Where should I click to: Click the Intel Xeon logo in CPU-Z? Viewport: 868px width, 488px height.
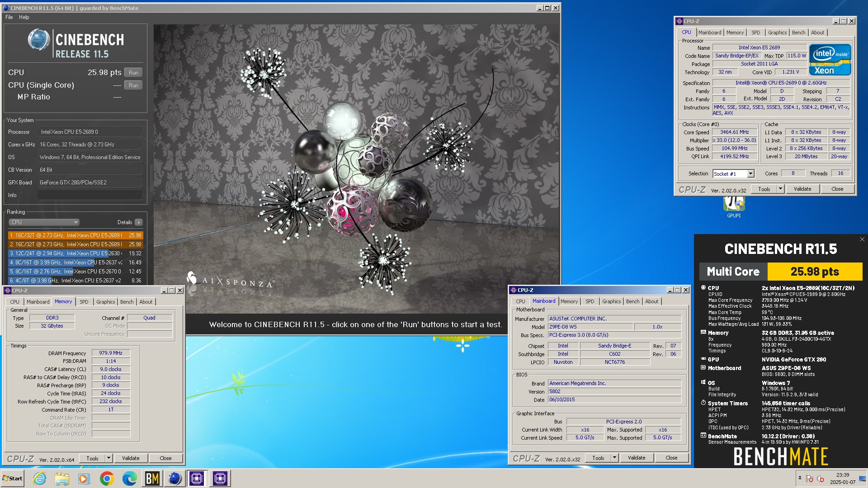click(830, 60)
